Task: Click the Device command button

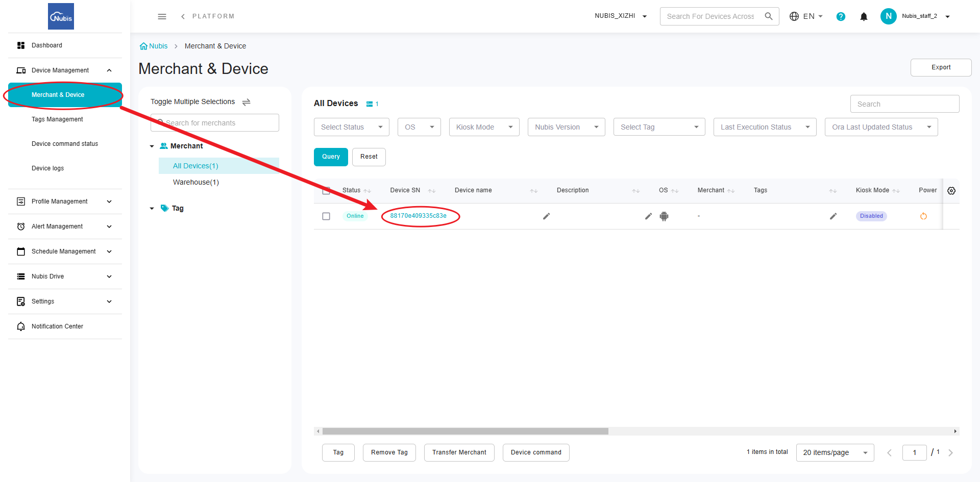Action: click(536, 452)
